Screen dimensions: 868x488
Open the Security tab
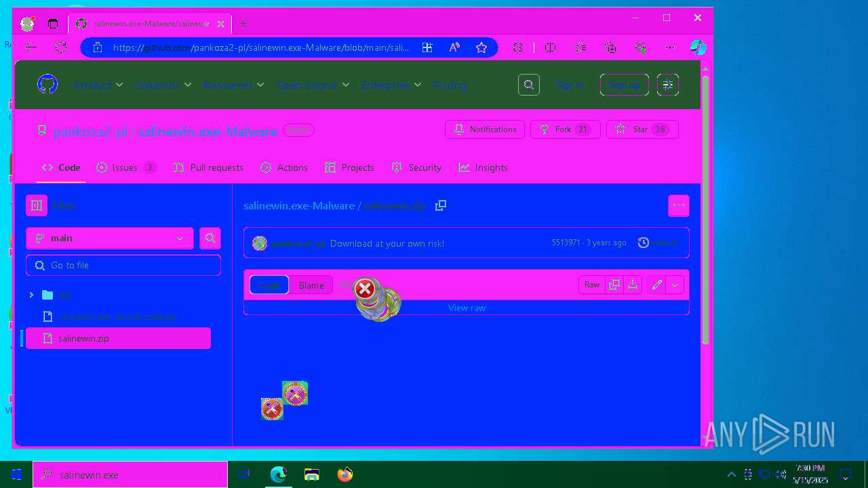click(417, 167)
